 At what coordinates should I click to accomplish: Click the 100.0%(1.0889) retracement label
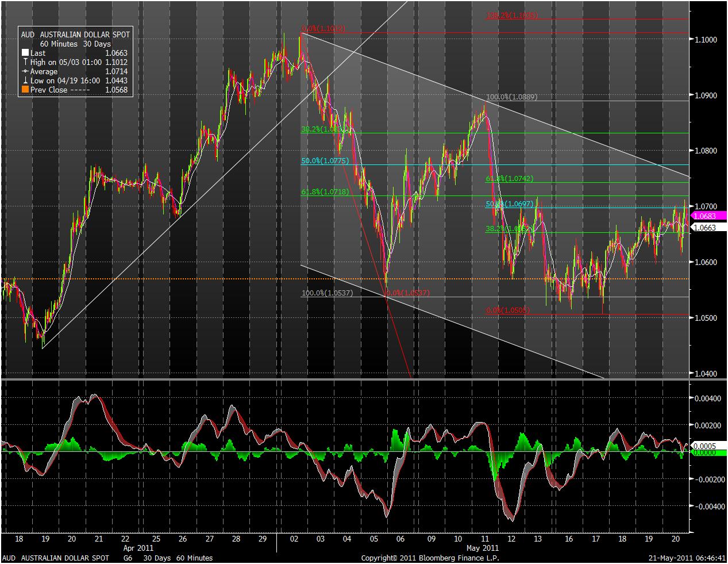[511, 97]
